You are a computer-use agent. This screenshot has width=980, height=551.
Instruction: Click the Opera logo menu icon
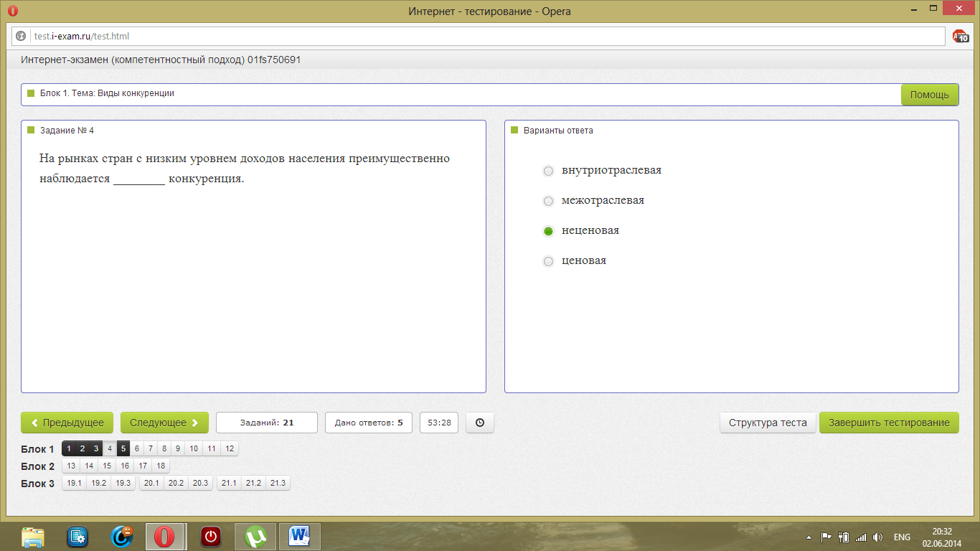(x=12, y=11)
